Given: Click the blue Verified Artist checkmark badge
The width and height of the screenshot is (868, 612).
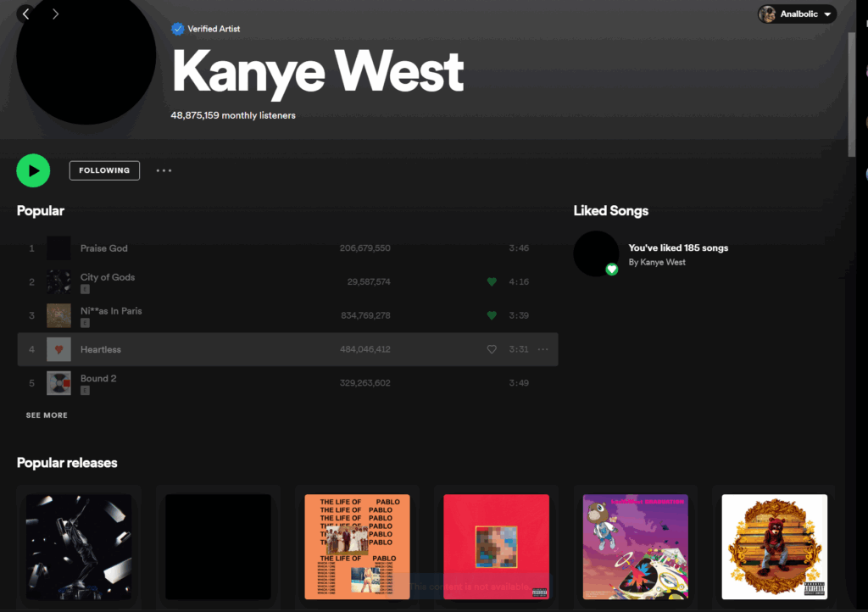Looking at the screenshot, I should pos(178,29).
